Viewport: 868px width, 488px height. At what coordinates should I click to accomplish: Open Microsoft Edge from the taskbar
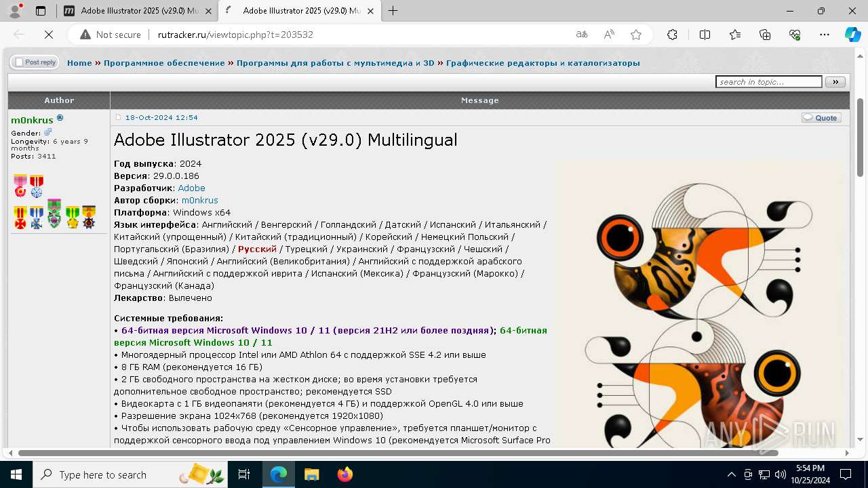pyautogui.click(x=279, y=474)
